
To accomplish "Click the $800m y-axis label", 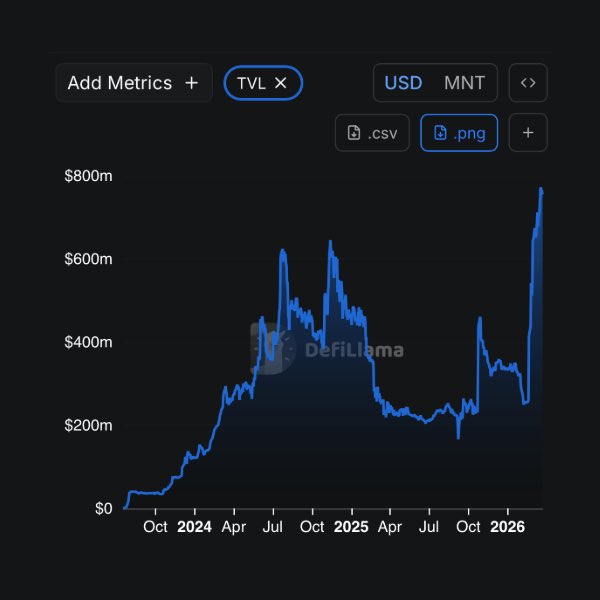I will coord(88,176).
